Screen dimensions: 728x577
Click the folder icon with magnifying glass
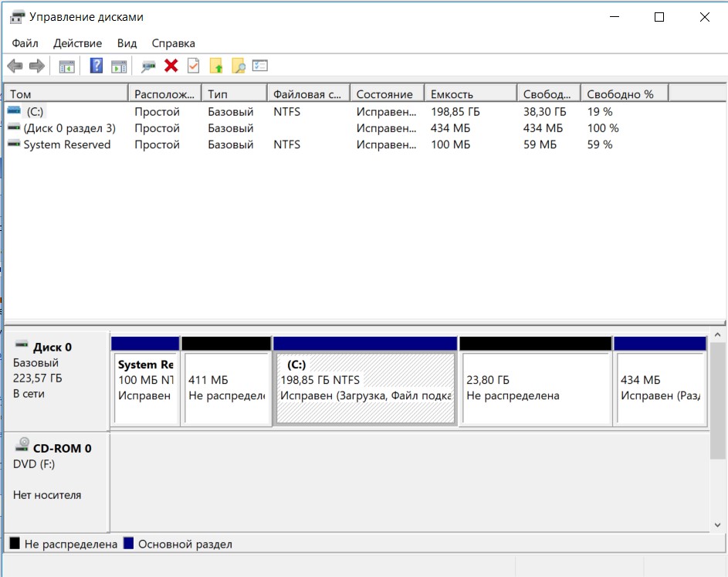(x=239, y=66)
